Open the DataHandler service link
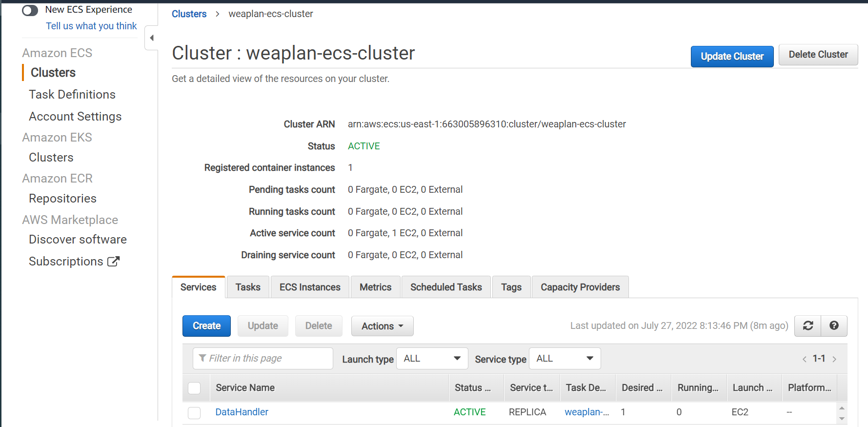The image size is (868, 427). pos(242,412)
